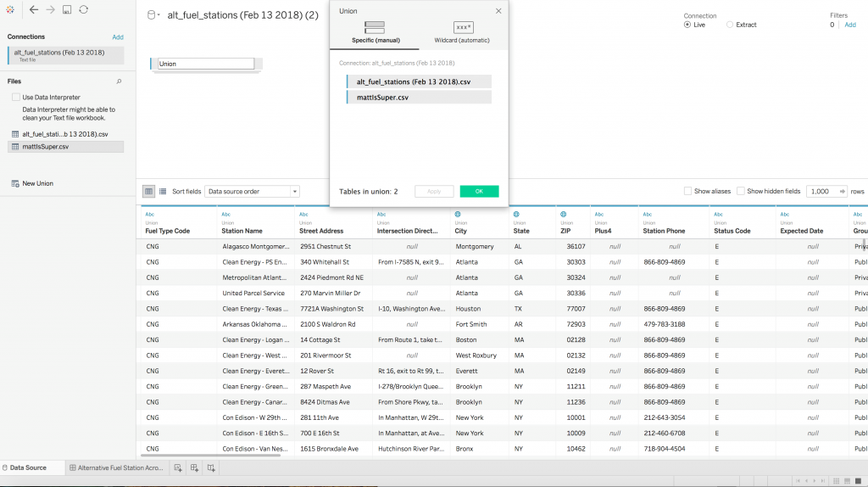
Task: Select mattIsSuper.csv in the Files list
Action: [x=65, y=147]
